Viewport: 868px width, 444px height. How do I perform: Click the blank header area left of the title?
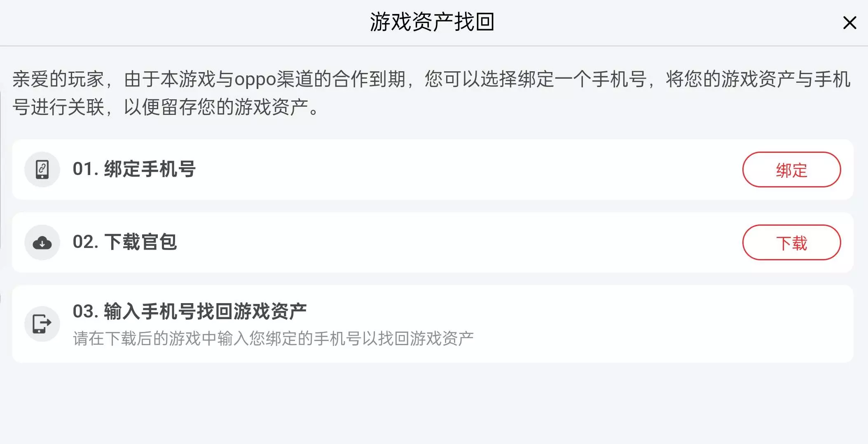coord(165,23)
